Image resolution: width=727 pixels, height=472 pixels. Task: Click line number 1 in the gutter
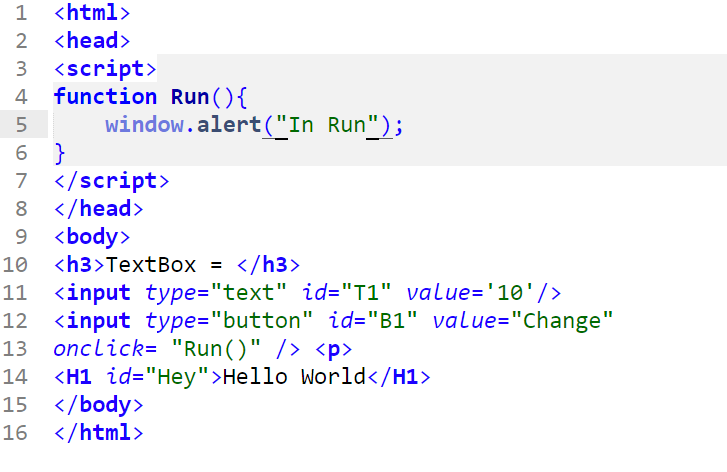pos(21,13)
